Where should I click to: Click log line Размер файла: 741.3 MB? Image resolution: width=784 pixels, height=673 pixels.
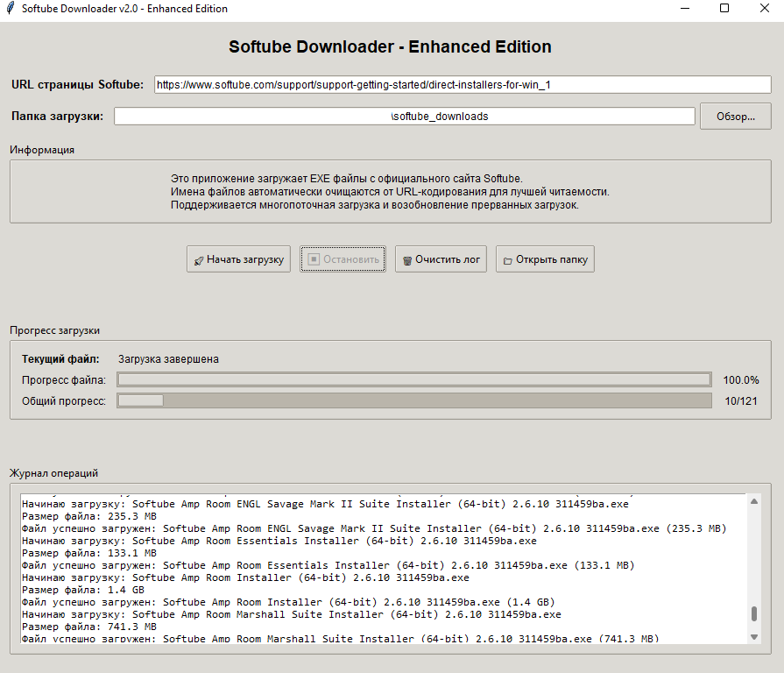[x=89, y=627]
